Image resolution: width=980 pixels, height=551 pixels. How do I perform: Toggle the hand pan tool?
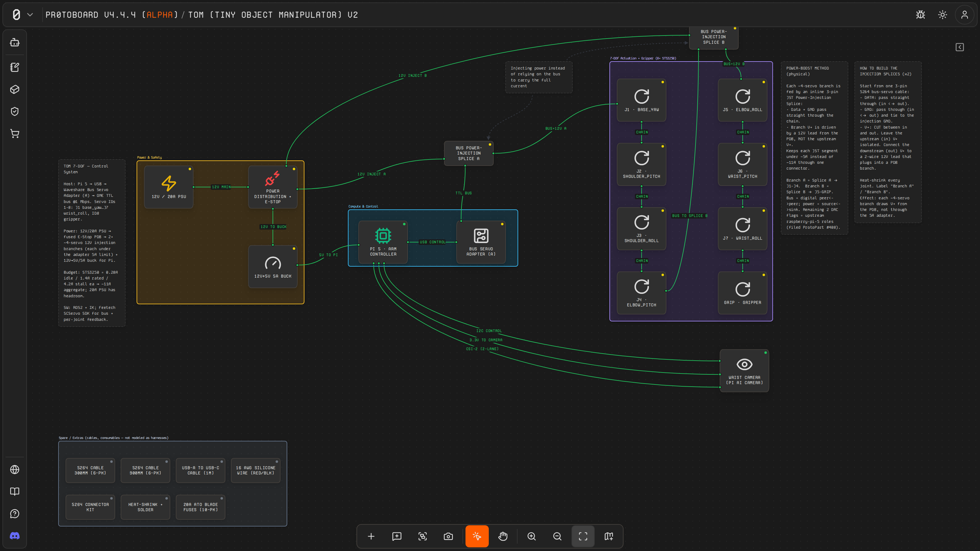(503, 536)
